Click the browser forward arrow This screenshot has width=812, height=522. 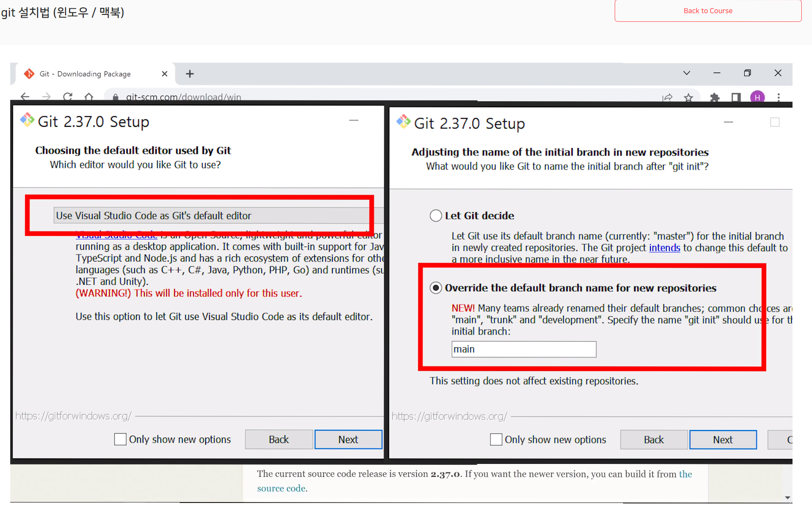46,97
